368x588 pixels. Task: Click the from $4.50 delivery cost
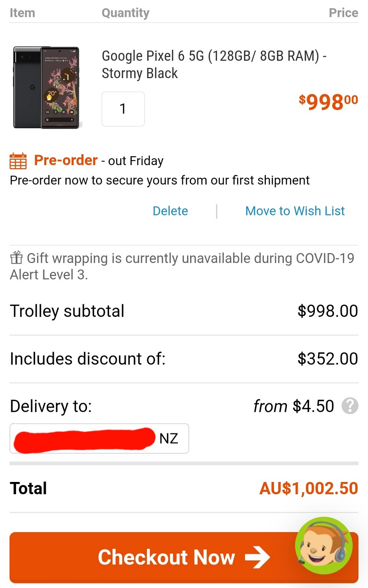pyautogui.click(x=294, y=406)
